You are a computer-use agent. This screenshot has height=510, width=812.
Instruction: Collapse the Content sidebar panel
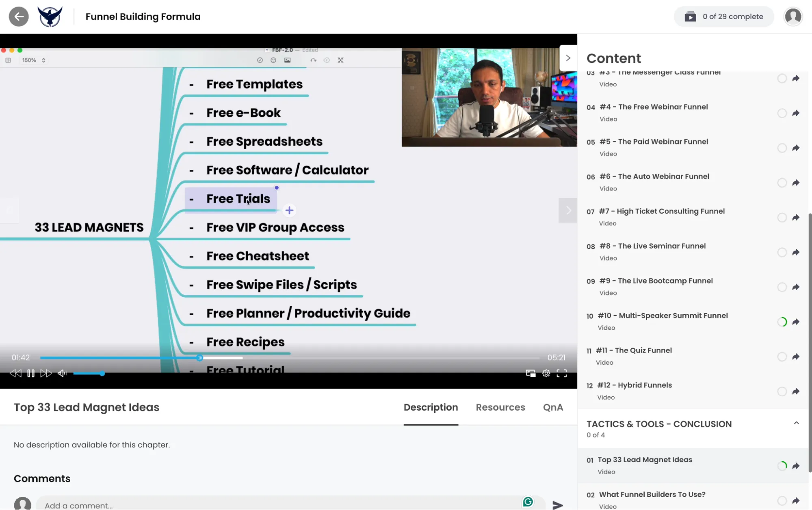click(568, 58)
